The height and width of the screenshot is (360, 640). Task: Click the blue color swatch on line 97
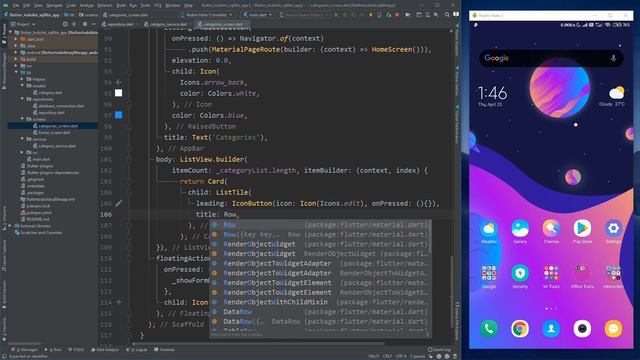coord(118,115)
